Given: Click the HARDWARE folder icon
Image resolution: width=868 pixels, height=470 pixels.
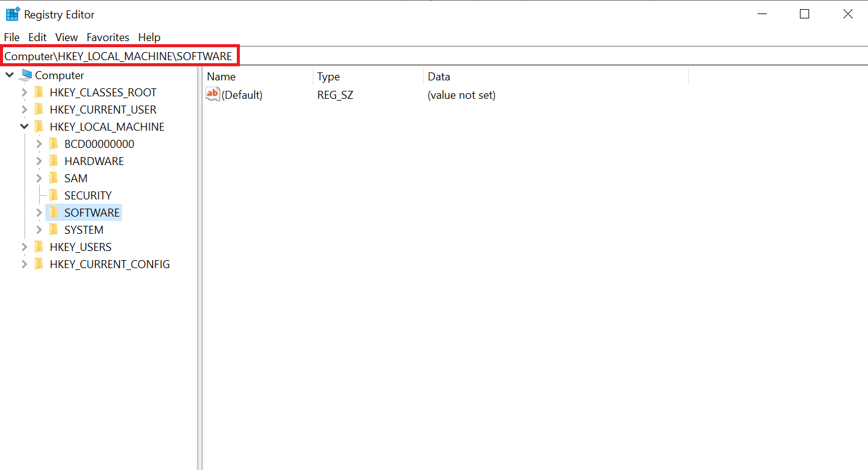Looking at the screenshot, I should [53, 161].
